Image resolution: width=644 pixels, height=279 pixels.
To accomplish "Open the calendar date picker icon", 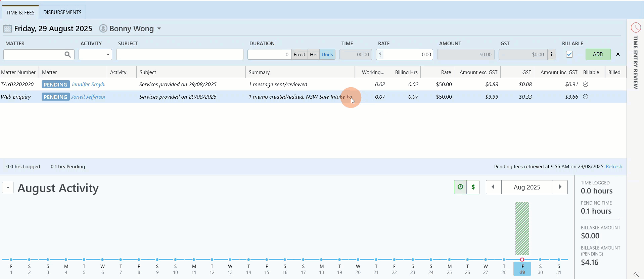I will tap(7, 29).
